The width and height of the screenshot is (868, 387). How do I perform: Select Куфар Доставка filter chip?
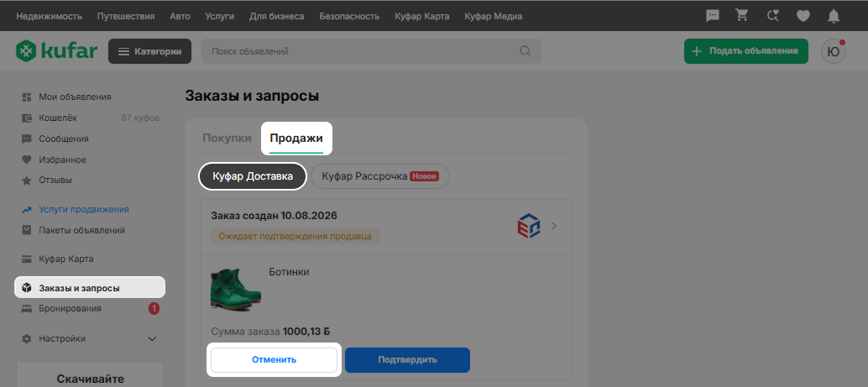253,176
